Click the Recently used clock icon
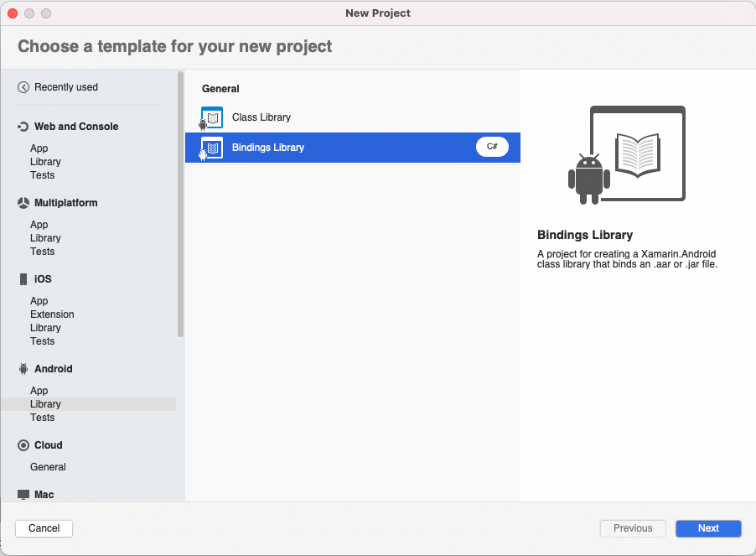This screenshot has height=556, width=756. 24,86
